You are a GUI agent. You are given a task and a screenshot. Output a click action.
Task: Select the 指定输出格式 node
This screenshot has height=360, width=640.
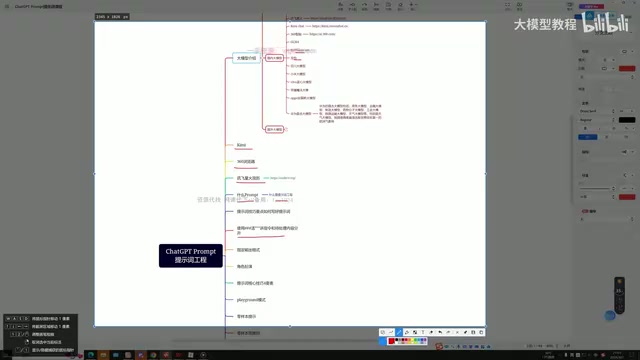[248, 250]
